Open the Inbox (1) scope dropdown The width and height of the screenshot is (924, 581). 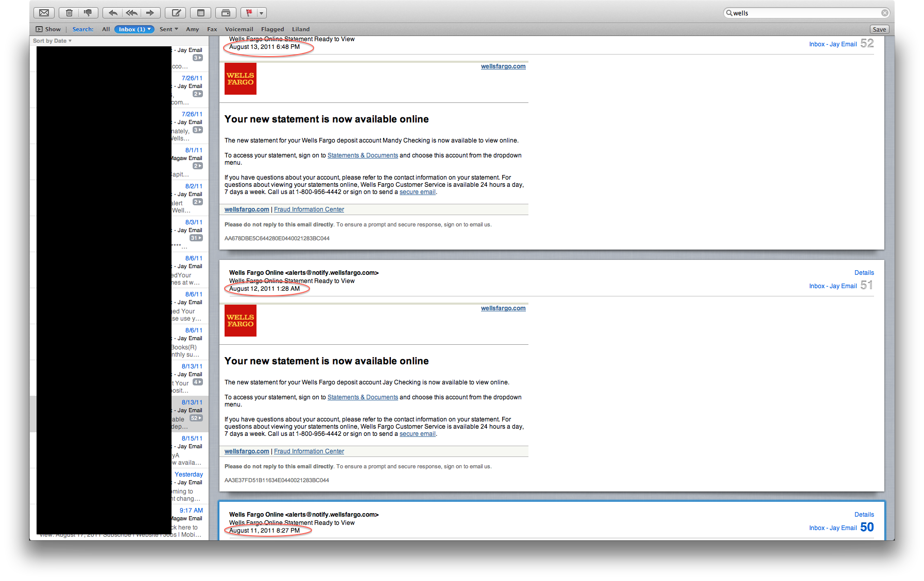point(134,29)
